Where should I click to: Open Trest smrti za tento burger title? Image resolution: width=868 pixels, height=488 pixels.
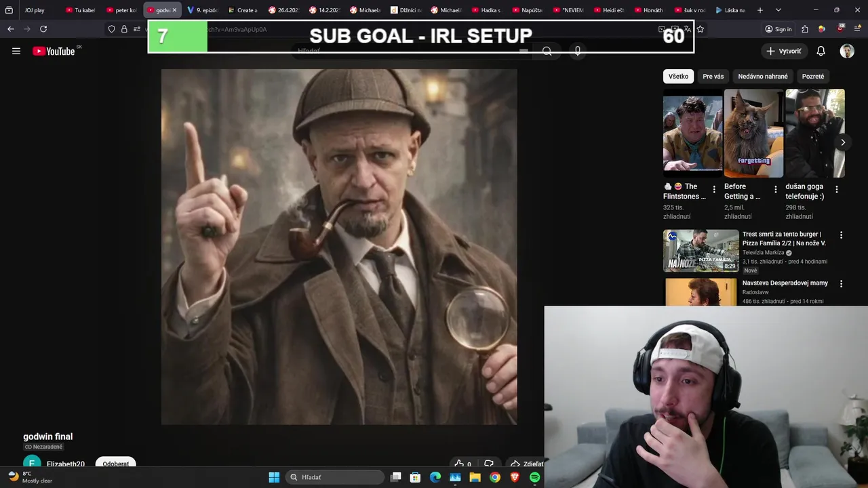tap(784, 239)
